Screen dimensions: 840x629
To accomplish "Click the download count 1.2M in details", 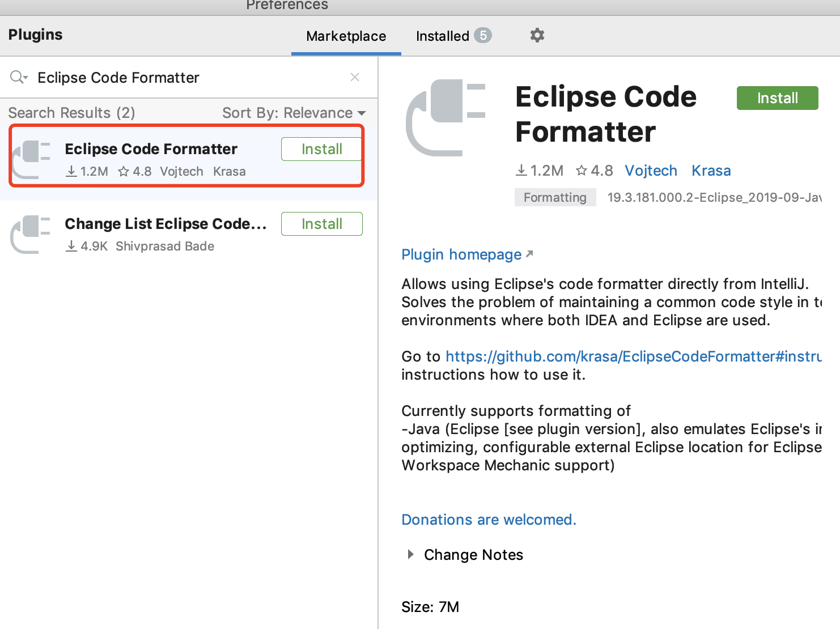I will [540, 171].
